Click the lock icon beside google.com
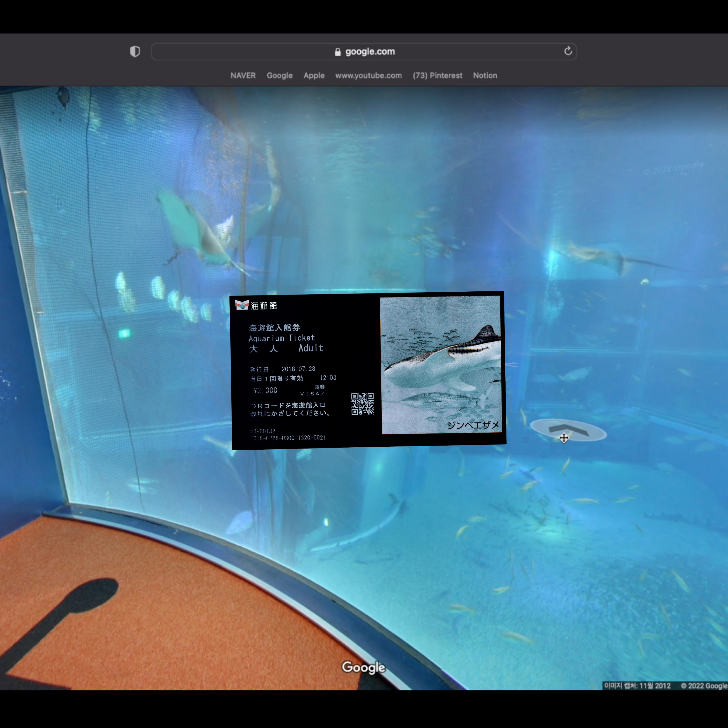This screenshot has height=728, width=728. [338, 52]
